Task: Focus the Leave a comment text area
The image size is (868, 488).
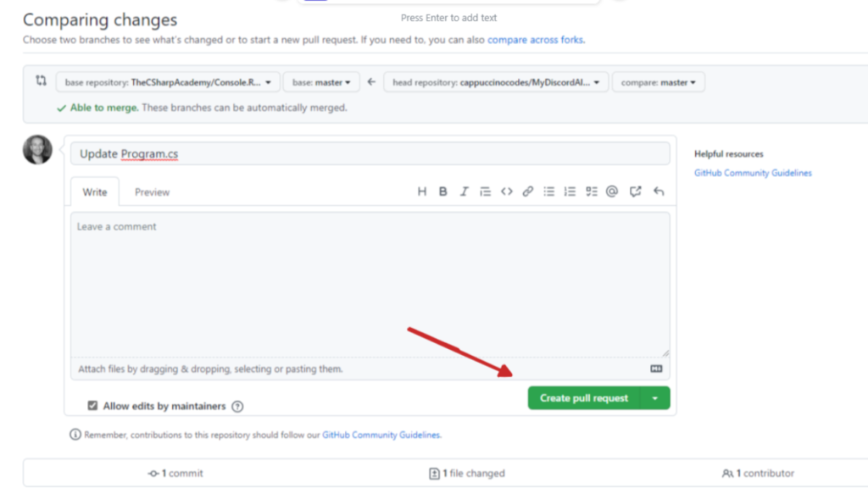Action: tap(370, 285)
